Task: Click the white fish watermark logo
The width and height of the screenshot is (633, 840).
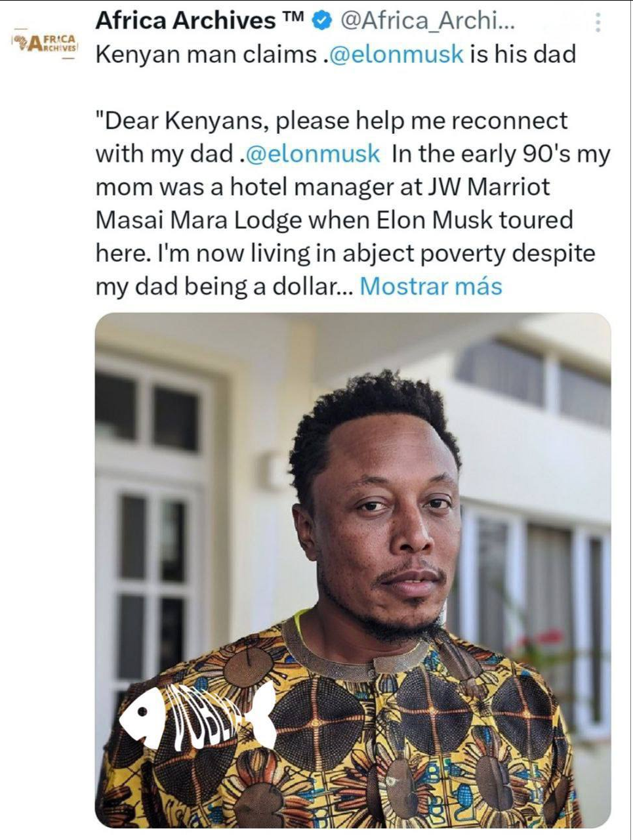Action: coord(198,715)
